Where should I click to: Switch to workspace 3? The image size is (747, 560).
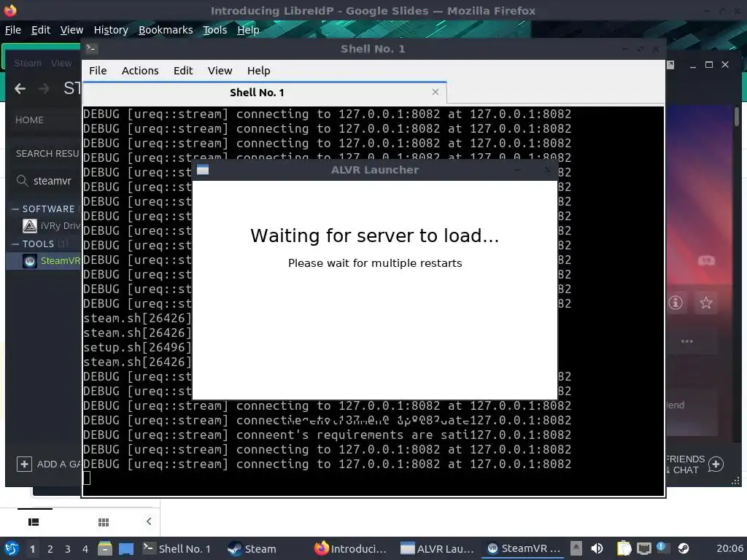point(68,549)
